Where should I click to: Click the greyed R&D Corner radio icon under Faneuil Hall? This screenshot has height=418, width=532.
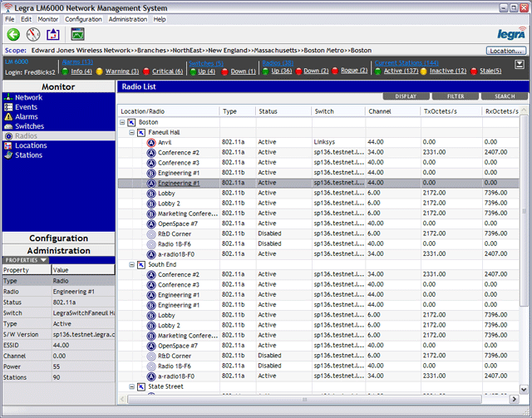[x=151, y=234]
